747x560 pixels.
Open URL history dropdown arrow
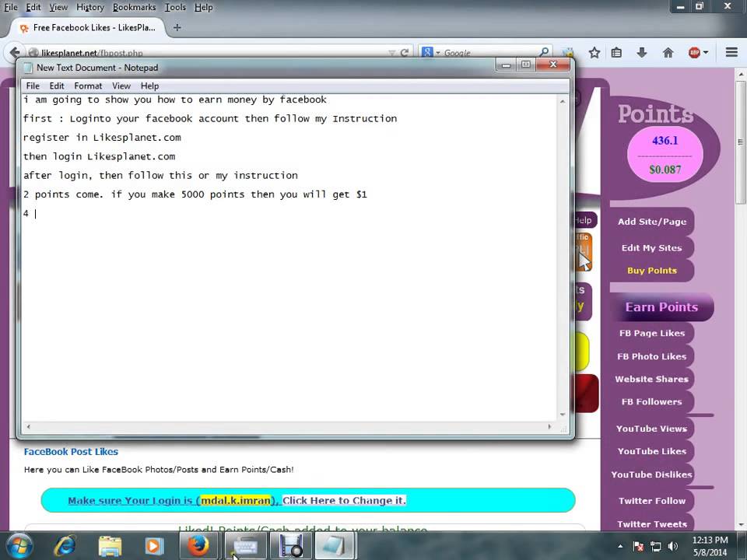coord(391,53)
